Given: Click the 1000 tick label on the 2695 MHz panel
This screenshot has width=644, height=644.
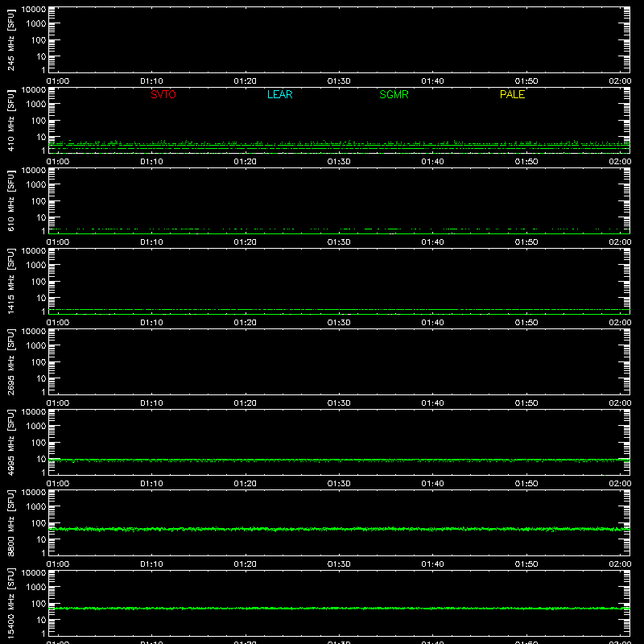Looking at the screenshot, I should pyautogui.click(x=36, y=346).
